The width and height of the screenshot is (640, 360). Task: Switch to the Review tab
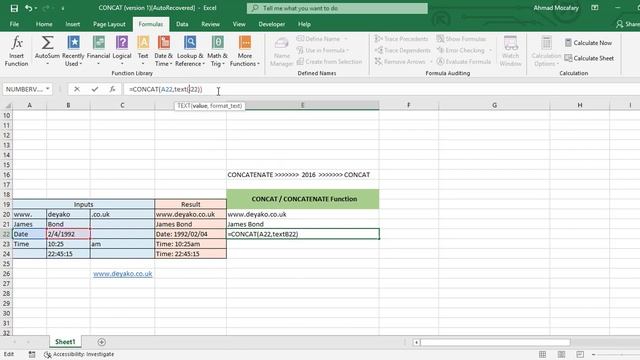tap(210, 24)
